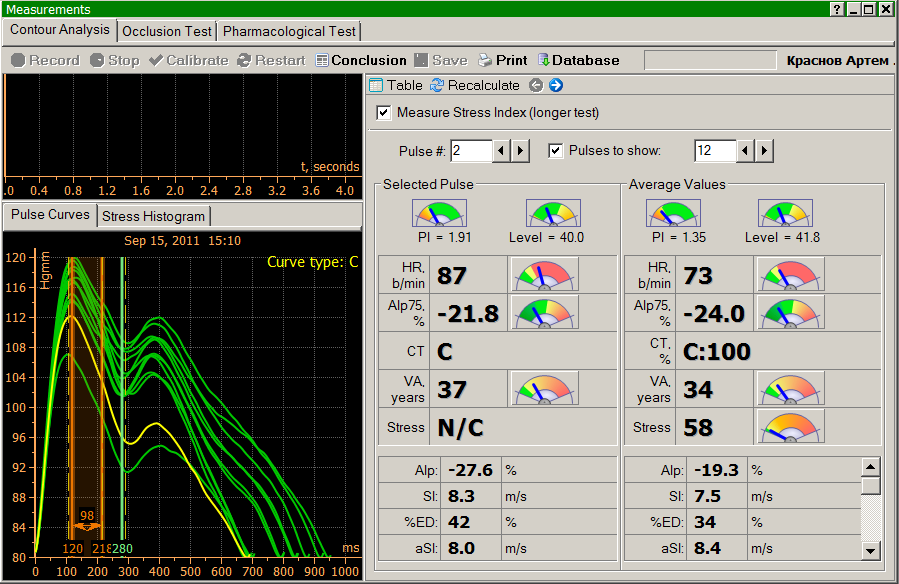Click the Restart toolbar button
The image size is (899, 584).
coord(272,60)
